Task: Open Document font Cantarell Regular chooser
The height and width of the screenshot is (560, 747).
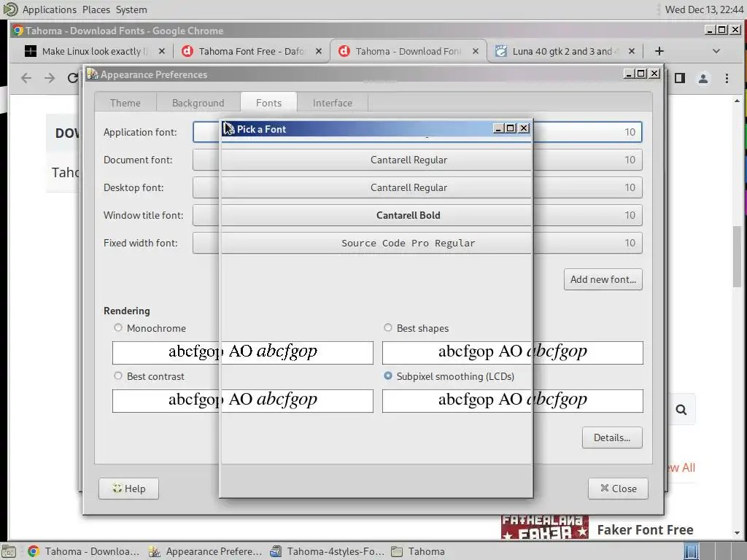Action: (x=417, y=160)
